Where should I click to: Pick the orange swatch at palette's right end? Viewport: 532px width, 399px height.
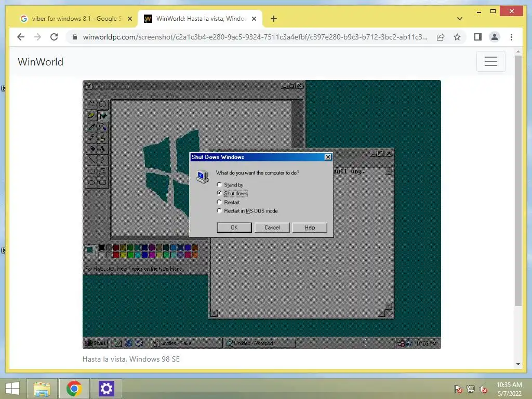pyautogui.click(x=195, y=255)
